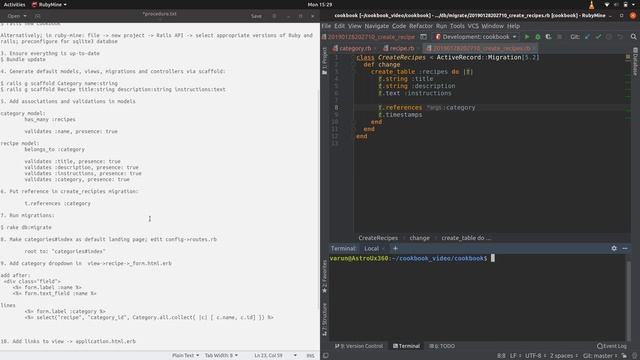Click the green Debug bug icon

[538, 37]
